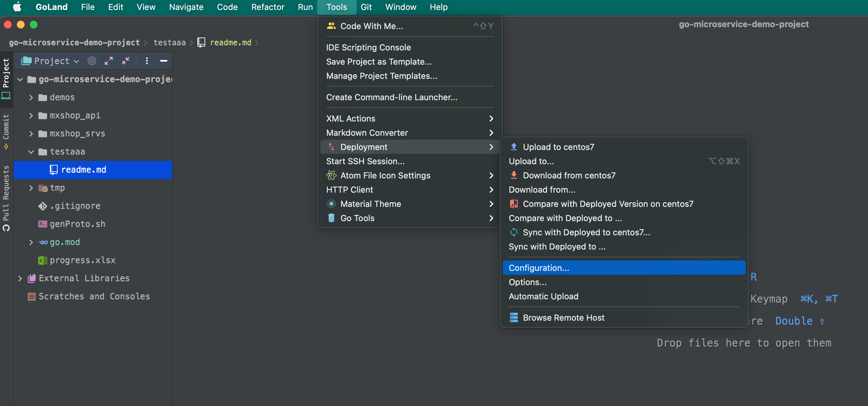Click the readme.md file icon in breadcrumb
Screen dimensions: 868x406
click(201, 42)
